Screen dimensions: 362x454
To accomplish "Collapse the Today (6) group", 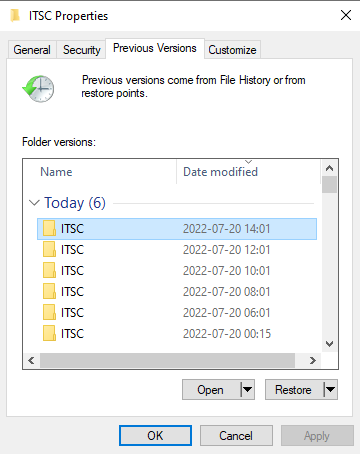I will click(34, 203).
